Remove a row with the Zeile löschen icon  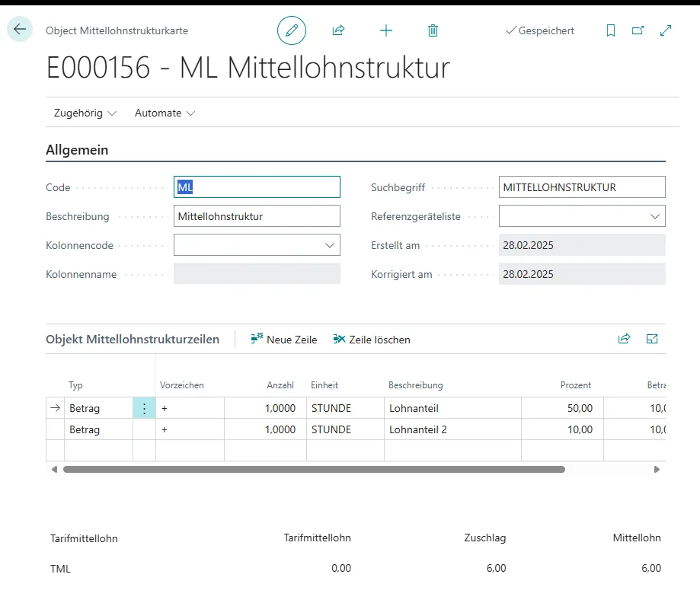click(x=372, y=340)
